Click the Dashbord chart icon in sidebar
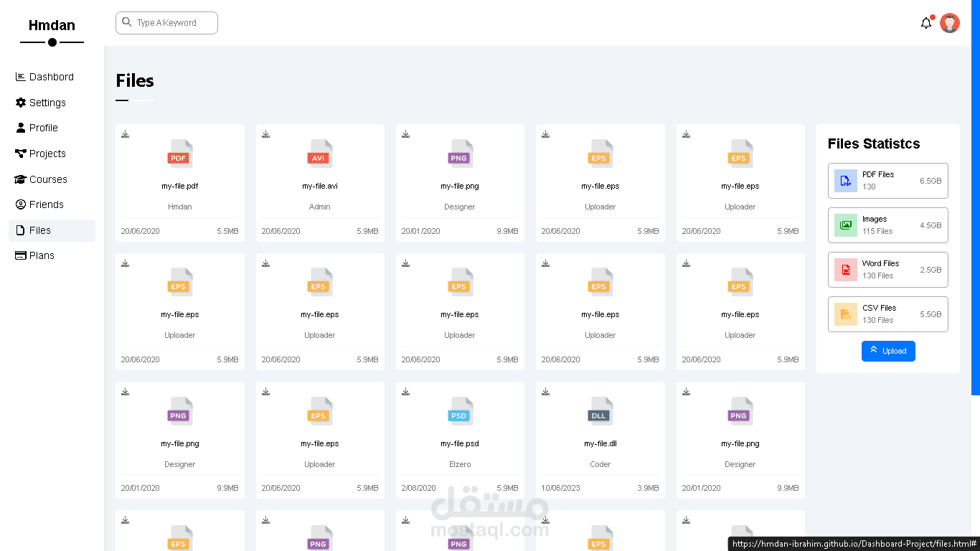The image size is (980, 551). [21, 77]
